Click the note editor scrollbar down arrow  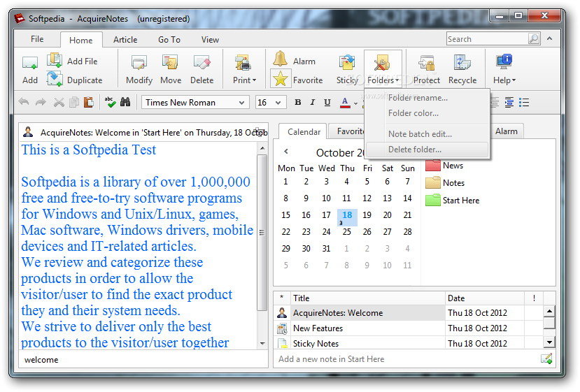pos(262,343)
